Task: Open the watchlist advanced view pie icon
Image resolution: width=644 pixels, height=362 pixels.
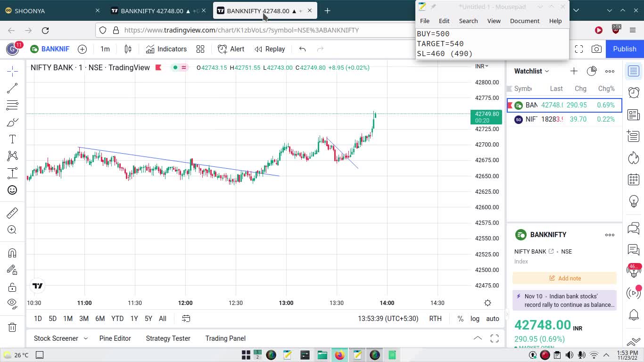Action: tap(592, 71)
